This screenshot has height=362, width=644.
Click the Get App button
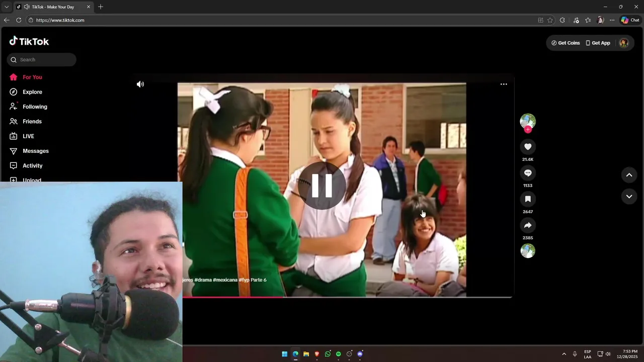coord(598,43)
